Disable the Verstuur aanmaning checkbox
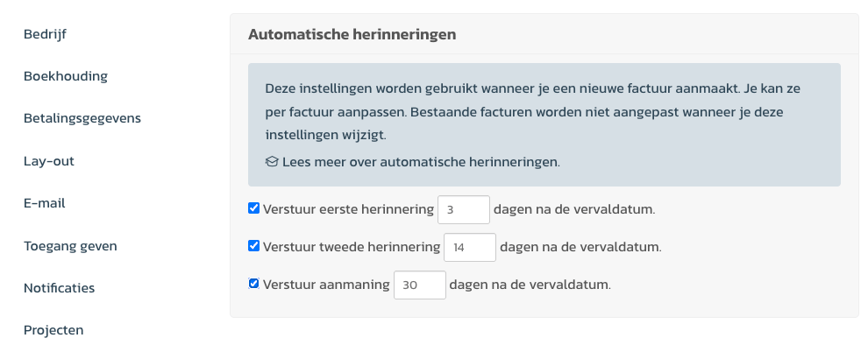 pos(253,284)
